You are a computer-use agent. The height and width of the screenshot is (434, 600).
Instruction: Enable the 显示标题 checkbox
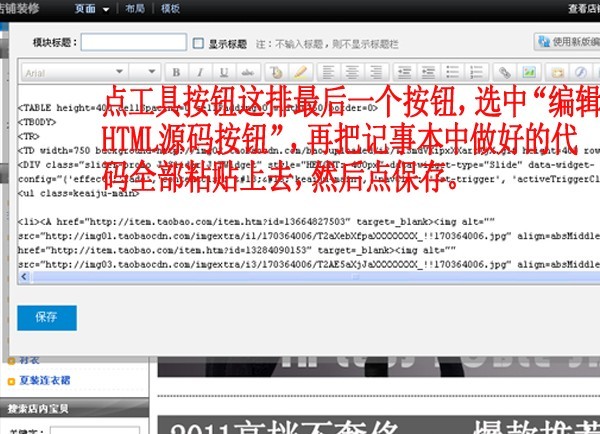pos(198,44)
